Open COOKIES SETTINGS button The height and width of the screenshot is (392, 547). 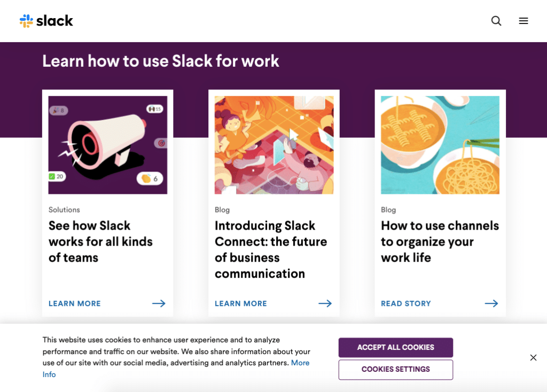click(395, 369)
